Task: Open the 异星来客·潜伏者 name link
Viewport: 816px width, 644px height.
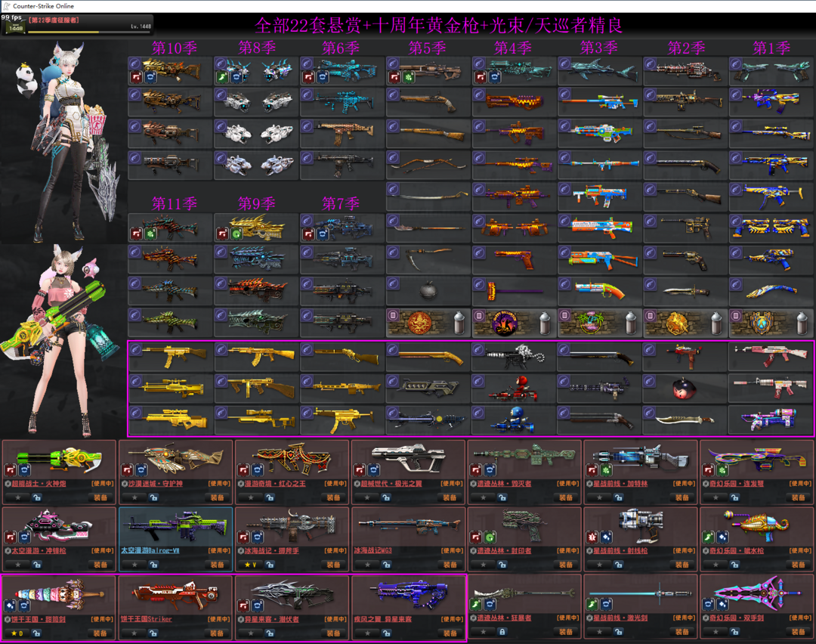Action: (x=272, y=619)
